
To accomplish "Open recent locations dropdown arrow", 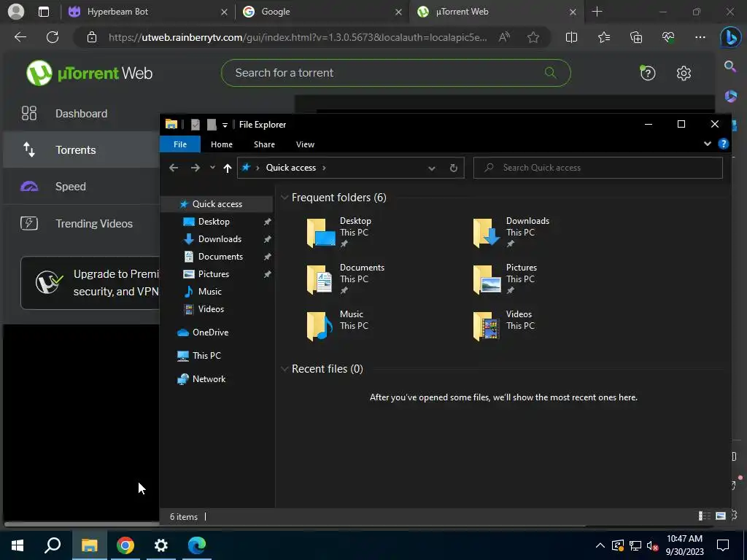I will [x=212, y=167].
